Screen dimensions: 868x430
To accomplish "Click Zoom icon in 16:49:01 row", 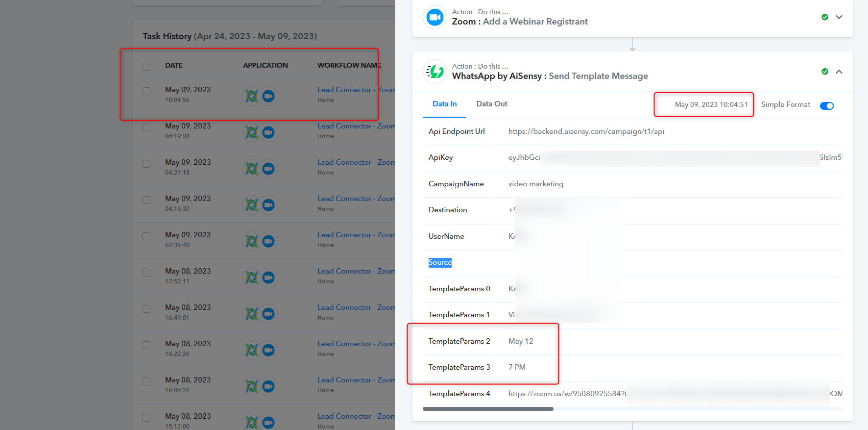I will point(268,314).
